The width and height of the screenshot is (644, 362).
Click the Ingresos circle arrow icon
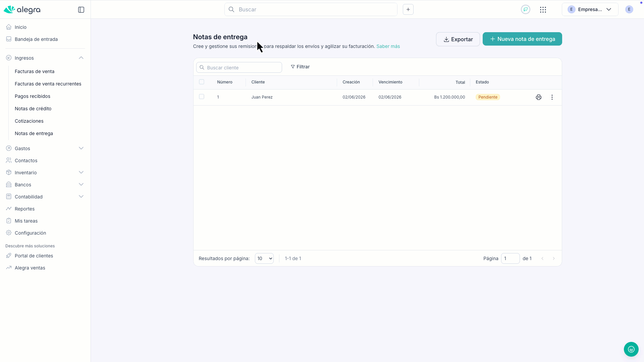pyautogui.click(x=9, y=58)
